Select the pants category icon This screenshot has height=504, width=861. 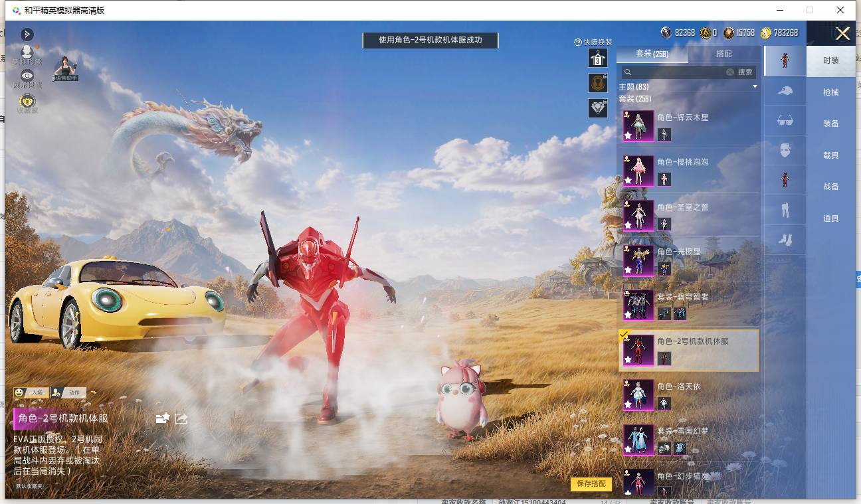(785, 210)
